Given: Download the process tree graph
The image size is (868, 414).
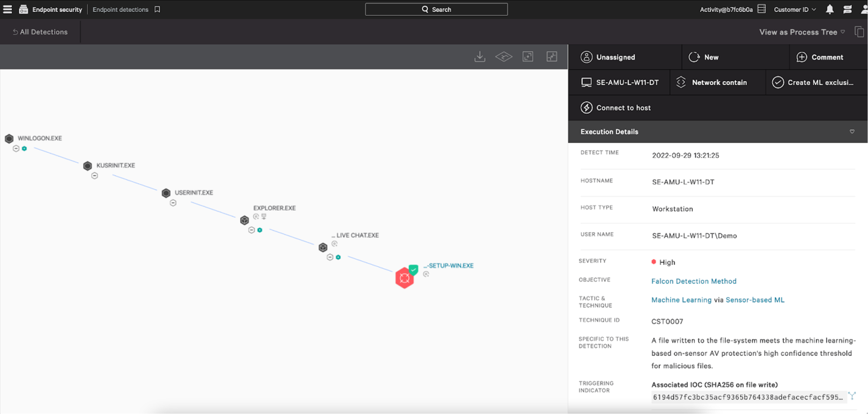Looking at the screenshot, I should click(x=480, y=56).
